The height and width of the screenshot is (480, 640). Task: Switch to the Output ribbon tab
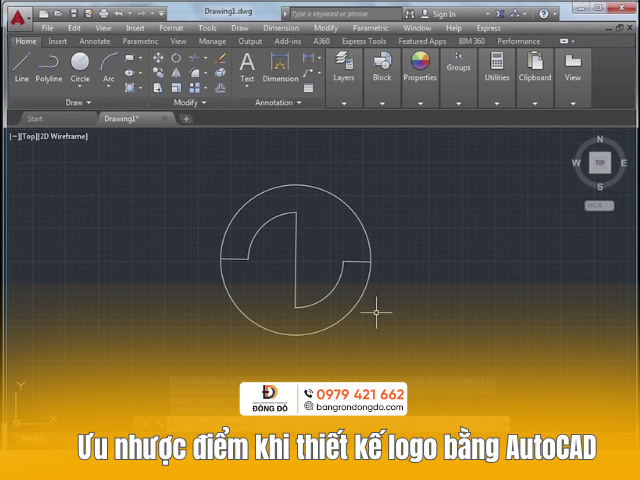(250, 41)
